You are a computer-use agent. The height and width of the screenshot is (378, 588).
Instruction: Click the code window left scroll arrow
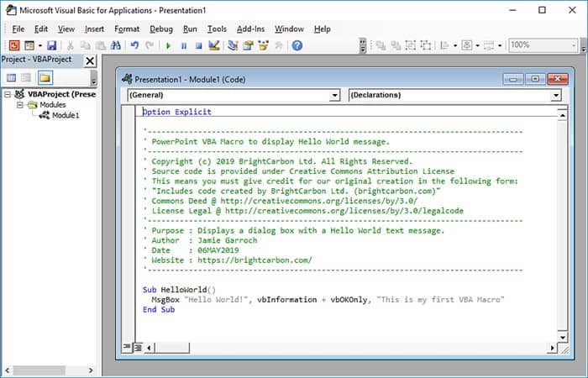(150, 348)
